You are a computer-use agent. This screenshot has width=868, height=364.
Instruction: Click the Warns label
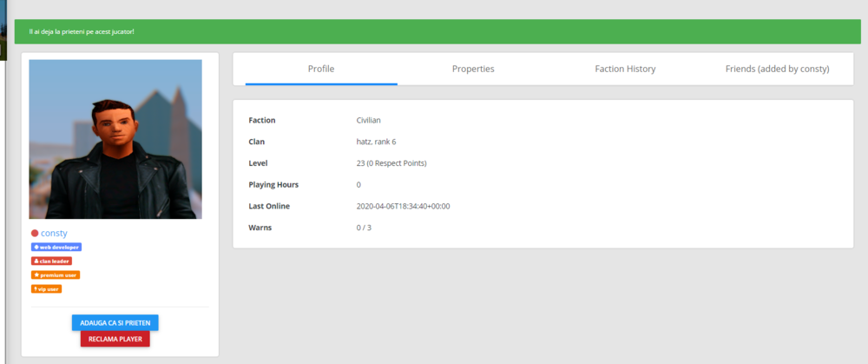pyautogui.click(x=260, y=228)
